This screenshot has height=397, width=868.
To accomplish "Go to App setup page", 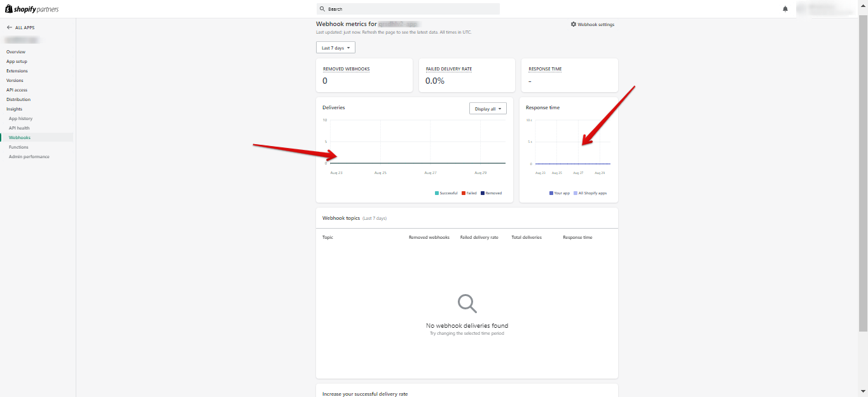I will click(17, 62).
